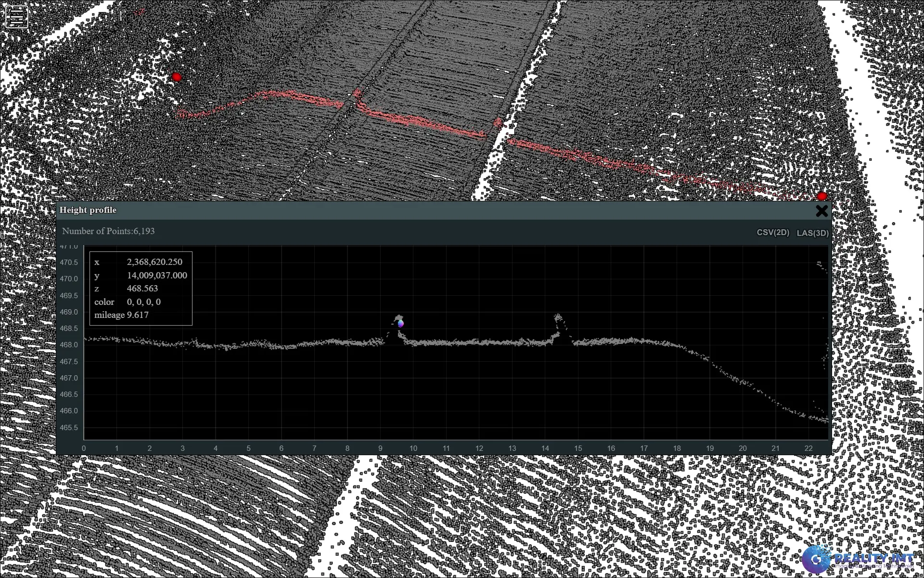Click the close X on the Height profile panel
This screenshot has width=924, height=578.
tap(822, 211)
